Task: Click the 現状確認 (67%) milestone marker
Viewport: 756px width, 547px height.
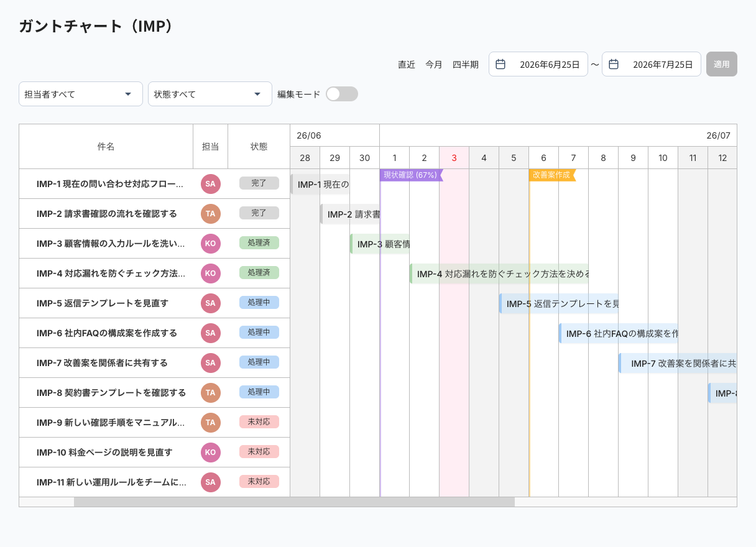Action: pos(411,175)
